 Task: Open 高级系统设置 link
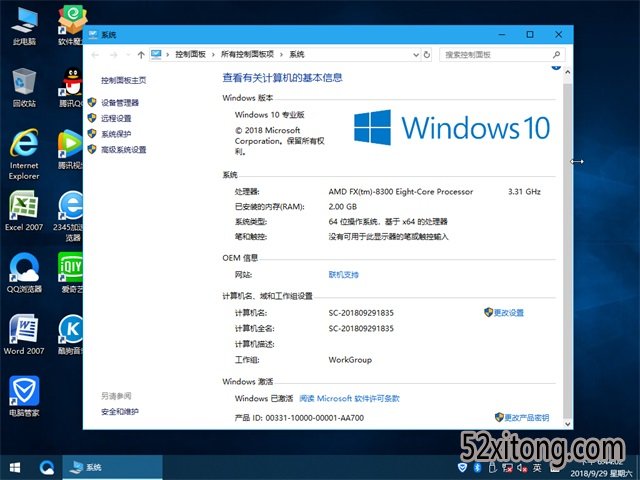click(x=124, y=150)
